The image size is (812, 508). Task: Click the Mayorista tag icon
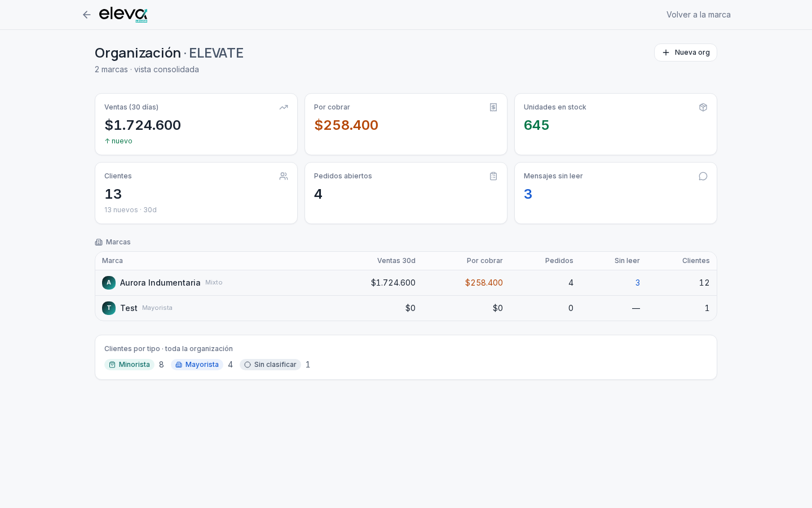[179, 365]
